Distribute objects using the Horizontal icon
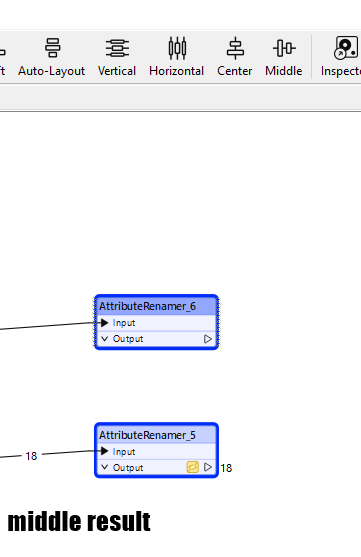The height and width of the screenshot is (557, 361). [177, 48]
